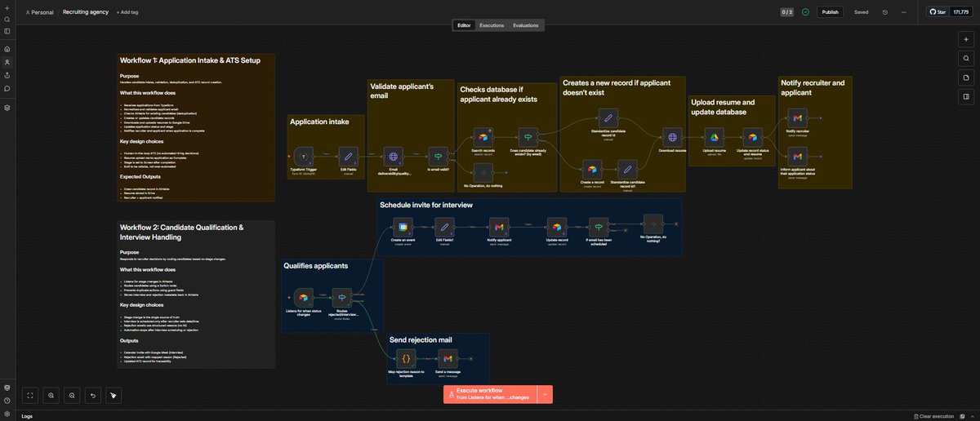Click the 0 / 2 status badge
Viewport: 980px width, 421px height.
tap(786, 12)
